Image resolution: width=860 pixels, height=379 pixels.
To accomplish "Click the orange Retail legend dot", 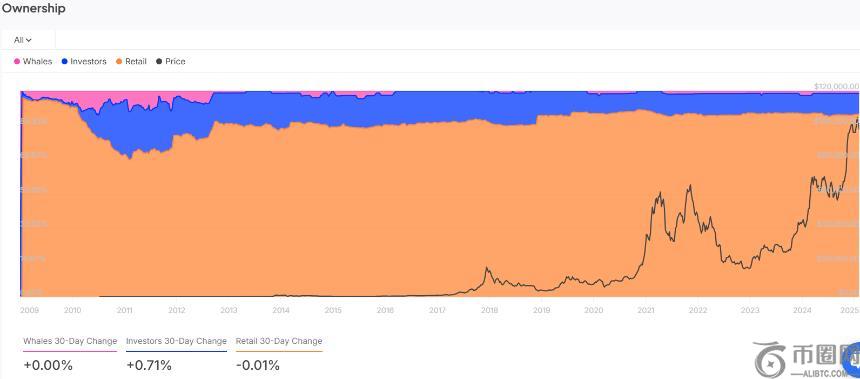I will [x=119, y=61].
